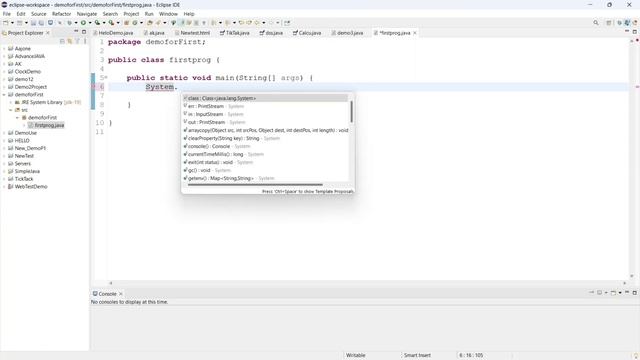Click the Open Type toolbar icon
Viewport: 640px width, 360px height.
point(150,23)
